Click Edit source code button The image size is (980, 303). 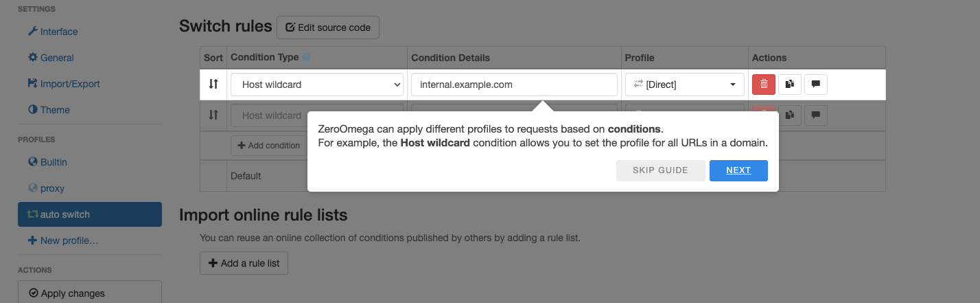[328, 27]
